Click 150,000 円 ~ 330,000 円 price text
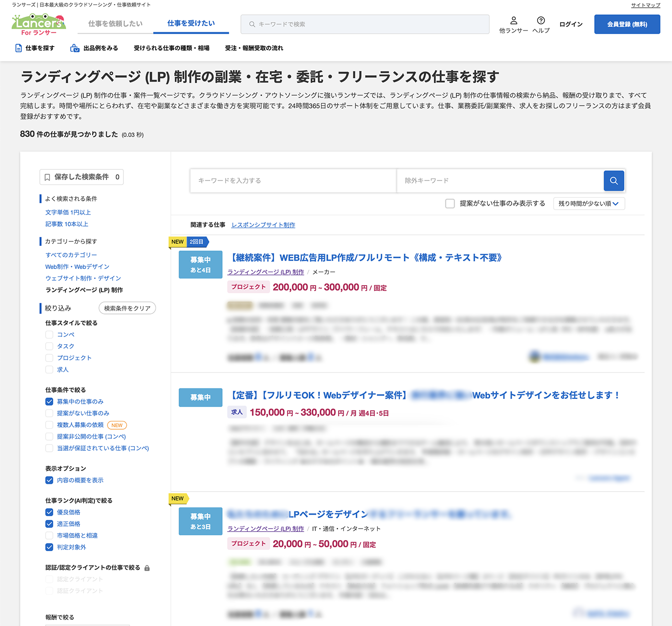The width and height of the screenshot is (672, 626). coord(319,413)
